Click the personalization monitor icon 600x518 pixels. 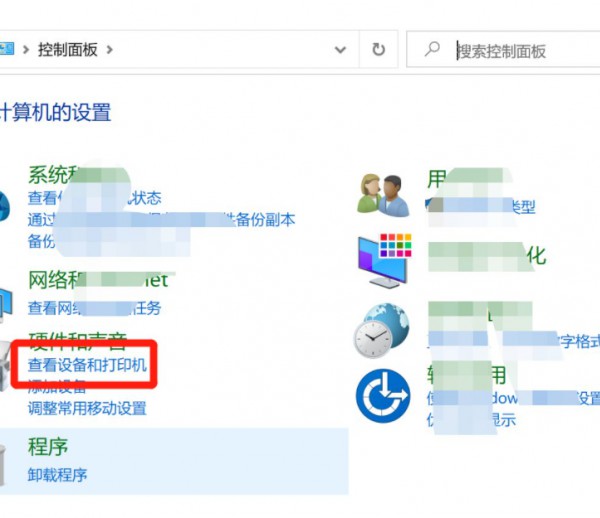pyautogui.click(x=384, y=260)
